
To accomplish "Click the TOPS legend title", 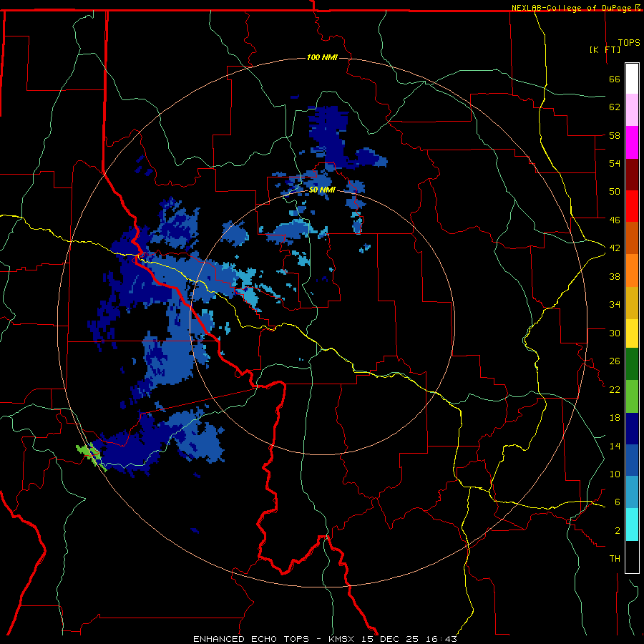I will [629, 43].
